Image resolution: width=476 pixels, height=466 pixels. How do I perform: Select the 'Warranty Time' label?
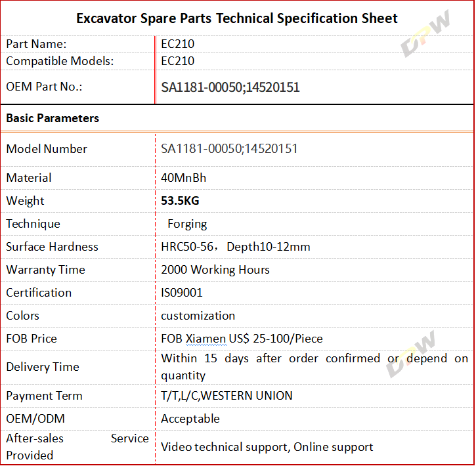[45, 270]
